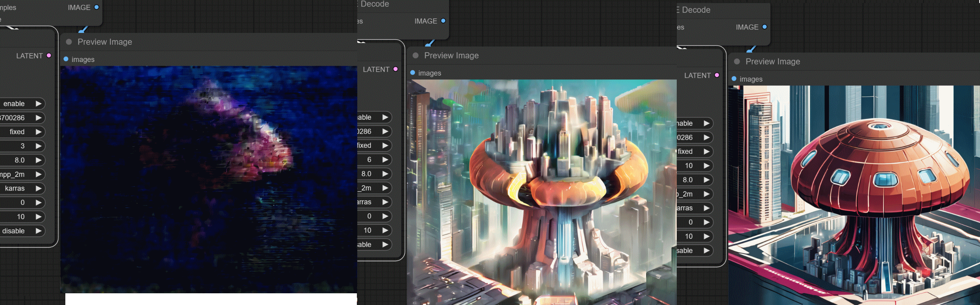This screenshot has width=980, height=305.
Task: Click the collapse dot on the mushroom city Preview Image node
Action: pos(415,56)
